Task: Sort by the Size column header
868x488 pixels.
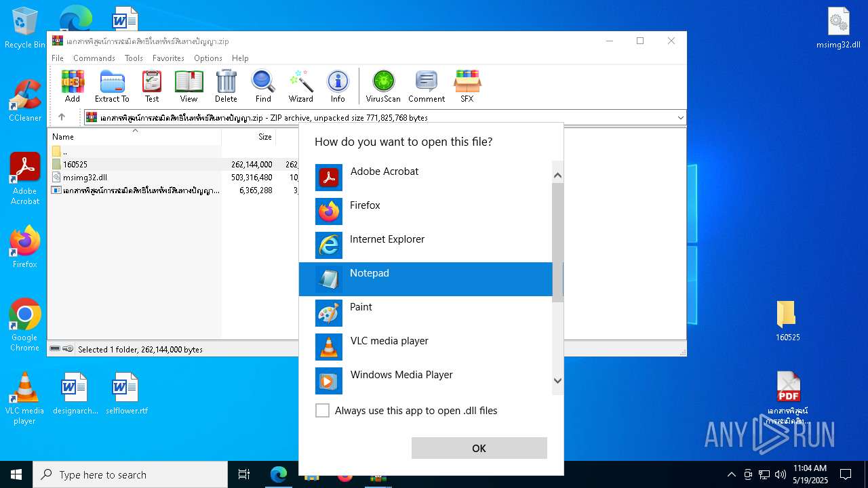Action: click(x=249, y=136)
